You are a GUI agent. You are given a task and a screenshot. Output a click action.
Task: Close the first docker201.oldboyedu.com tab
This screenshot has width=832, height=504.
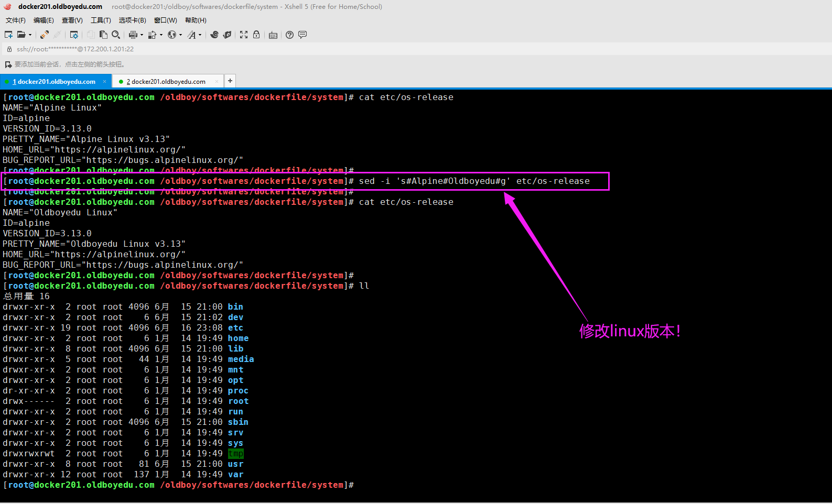click(x=104, y=81)
